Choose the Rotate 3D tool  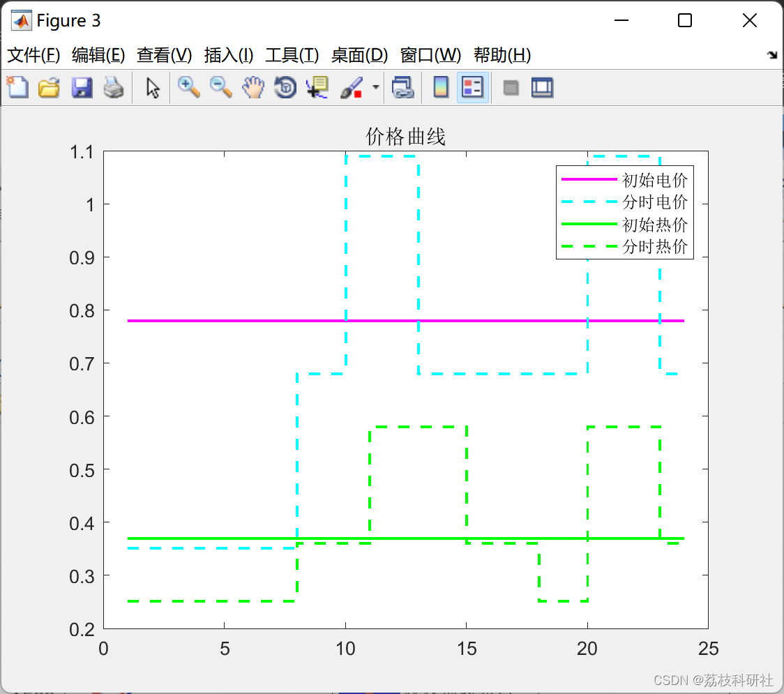tap(285, 87)
